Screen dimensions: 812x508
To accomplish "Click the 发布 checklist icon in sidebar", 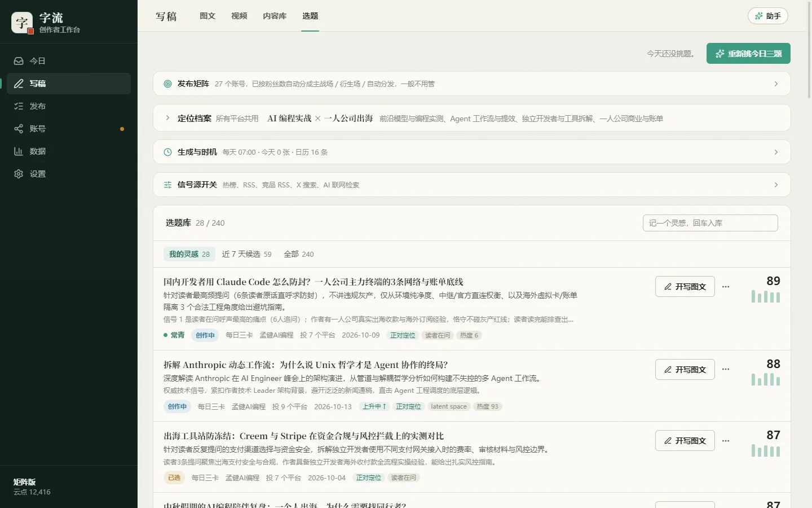I will click(x=19, y=106).
